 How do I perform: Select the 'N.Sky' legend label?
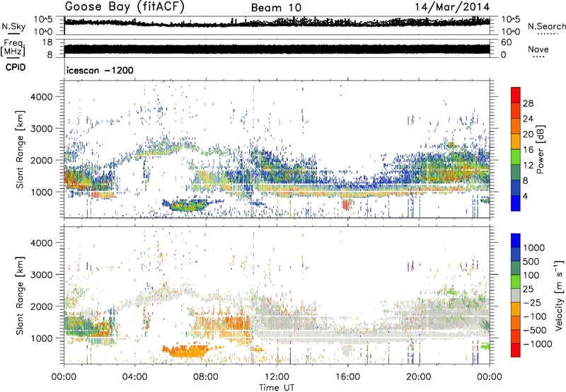point(14,26)
